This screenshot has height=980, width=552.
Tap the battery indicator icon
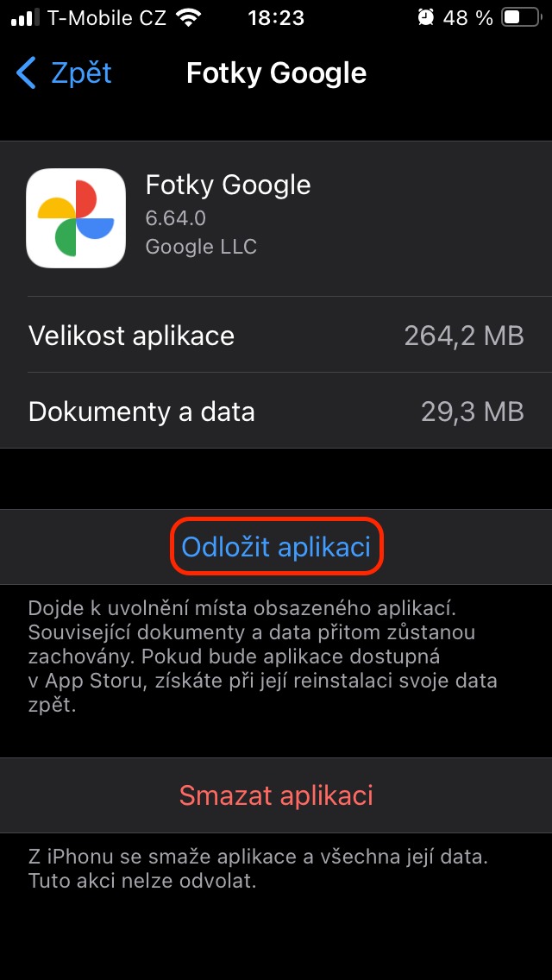[522, 17]
